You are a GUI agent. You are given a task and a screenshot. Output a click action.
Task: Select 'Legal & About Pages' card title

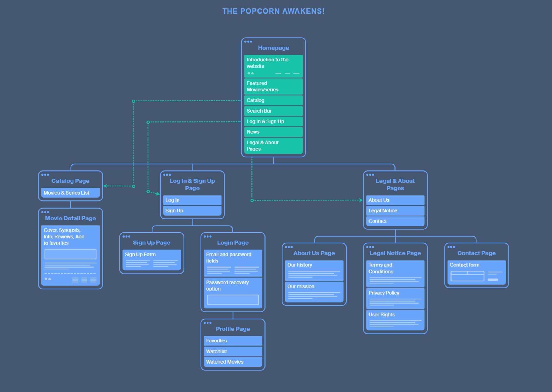tap(395, 185)
